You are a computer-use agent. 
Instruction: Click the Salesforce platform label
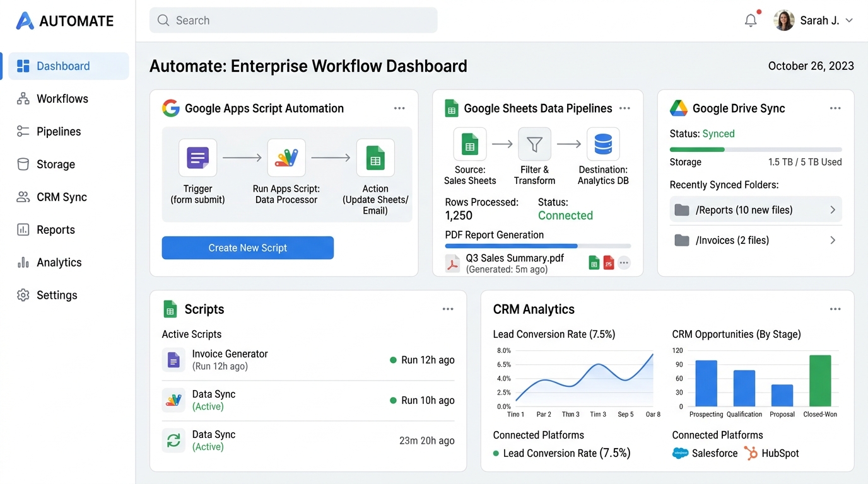715,453
